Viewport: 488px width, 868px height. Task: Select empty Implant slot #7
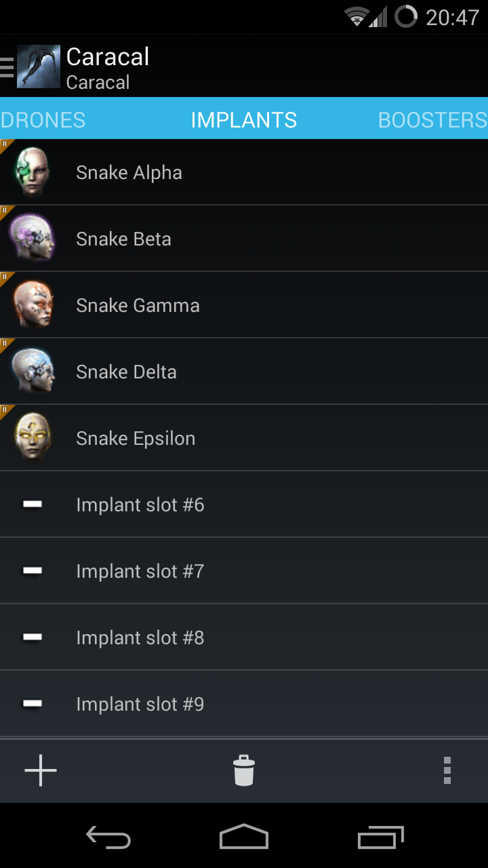click(x=244, y=571)
